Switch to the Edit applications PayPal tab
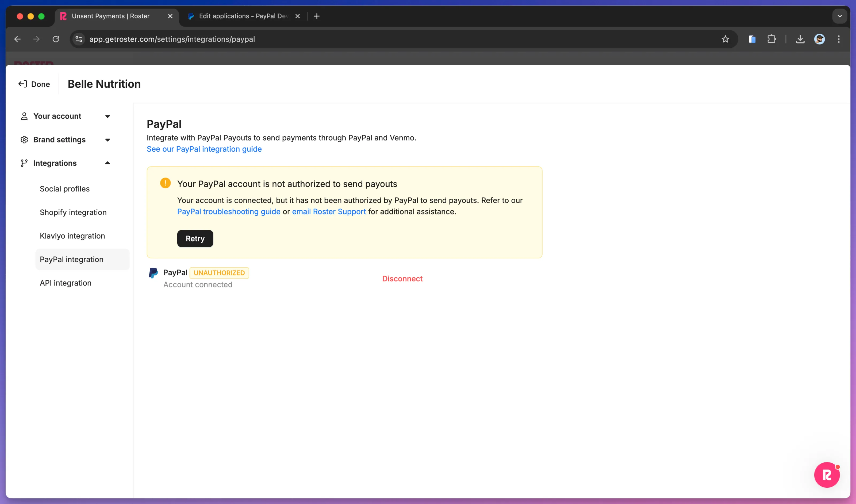Screen dimensions: 856x504 pyautogui.click(x=243, y=16)
